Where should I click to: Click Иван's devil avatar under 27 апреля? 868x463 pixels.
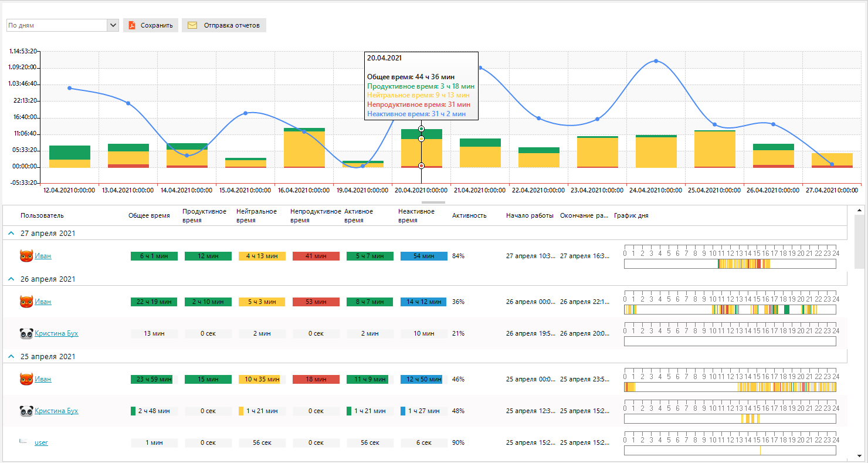(x=26, y=256)
